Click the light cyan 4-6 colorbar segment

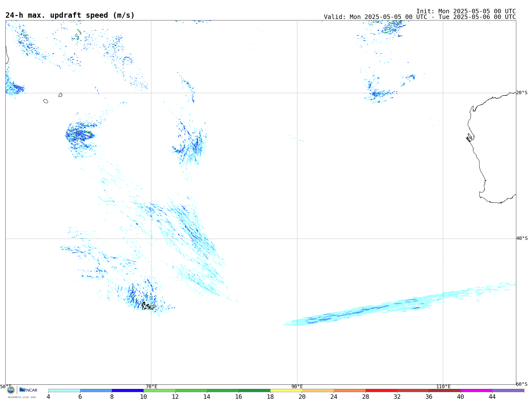(64, 390)
